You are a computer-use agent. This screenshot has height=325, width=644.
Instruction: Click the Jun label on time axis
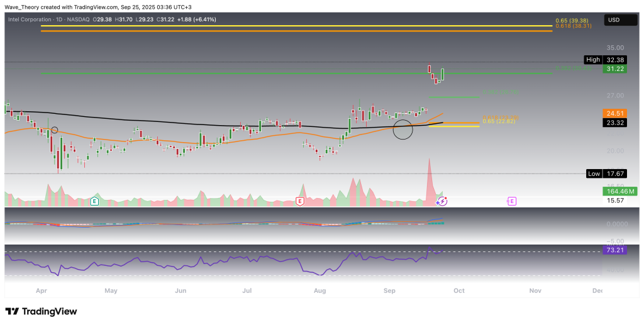[180, 290]
